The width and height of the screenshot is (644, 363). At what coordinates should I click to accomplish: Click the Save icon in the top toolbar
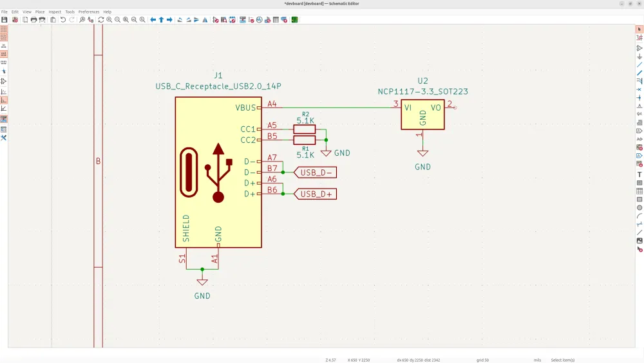point(5,20)
